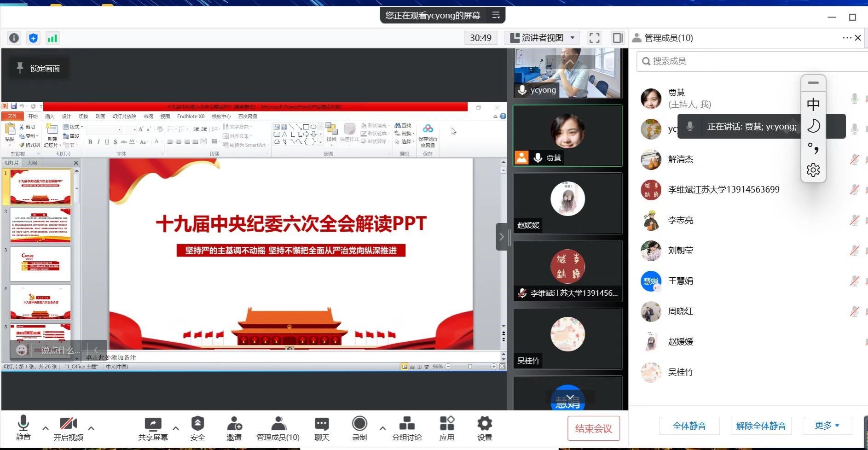
Task: Open the Settings (设置) toolbar item
Action: (484, 428)
